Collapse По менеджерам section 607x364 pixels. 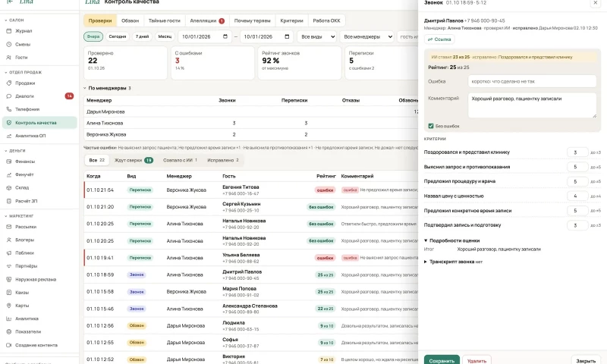[105, 88]
